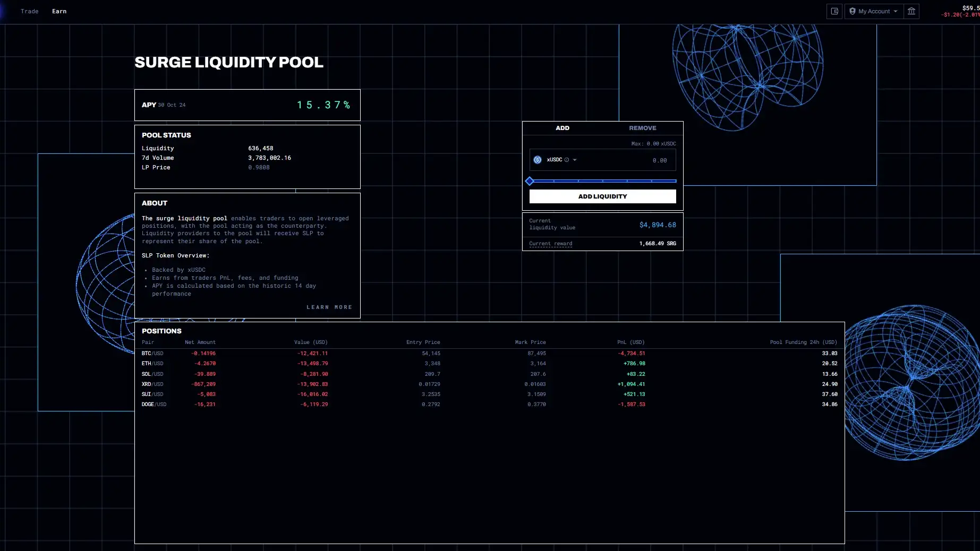Open the wallet icon in header
Image resolution: width=980 pixels, height=551 pixels.
[834, 11]
